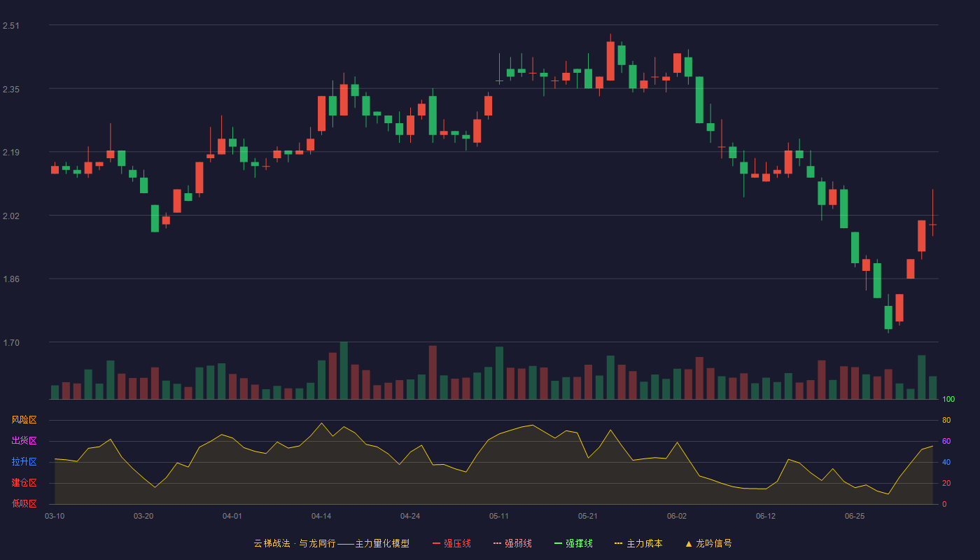This screenshot has width=980, height=560.
Task: Click the 1.86 price axis label
Action: click(11, 279)
